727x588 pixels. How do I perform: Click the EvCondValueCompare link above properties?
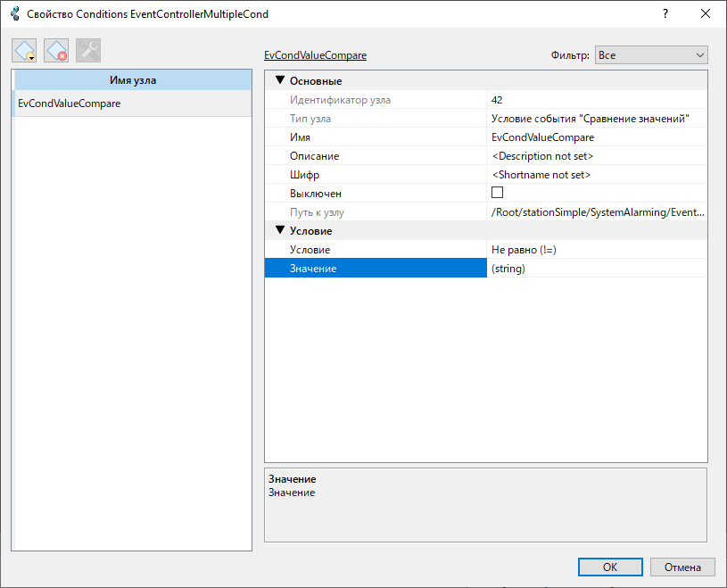coord(315,55)
